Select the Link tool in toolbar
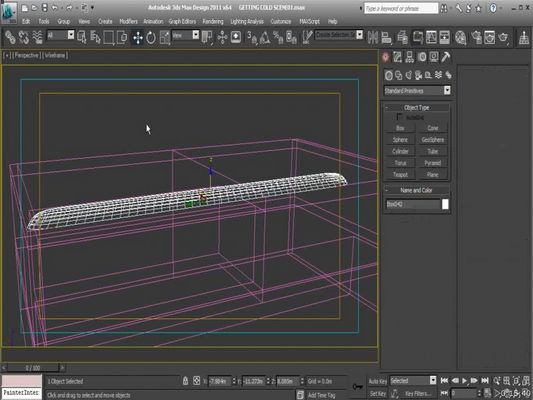The height and width of the screenshot is (400, 533). tap(10, 37)
